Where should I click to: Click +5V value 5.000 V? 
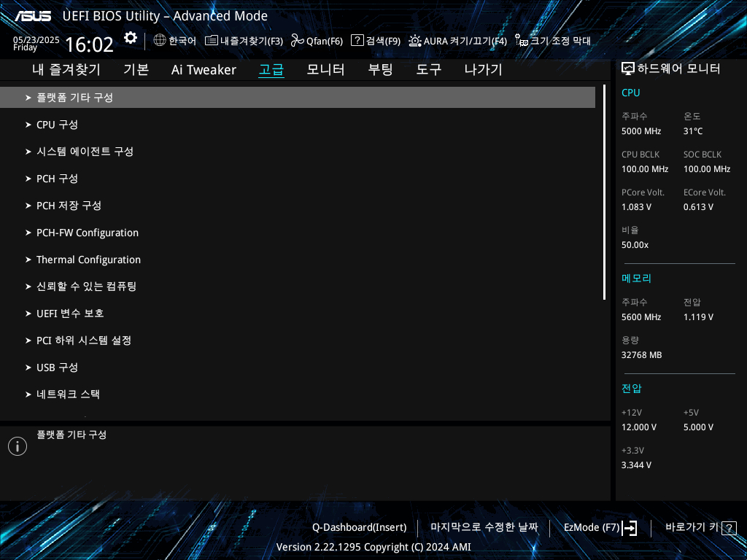(698, 427)
